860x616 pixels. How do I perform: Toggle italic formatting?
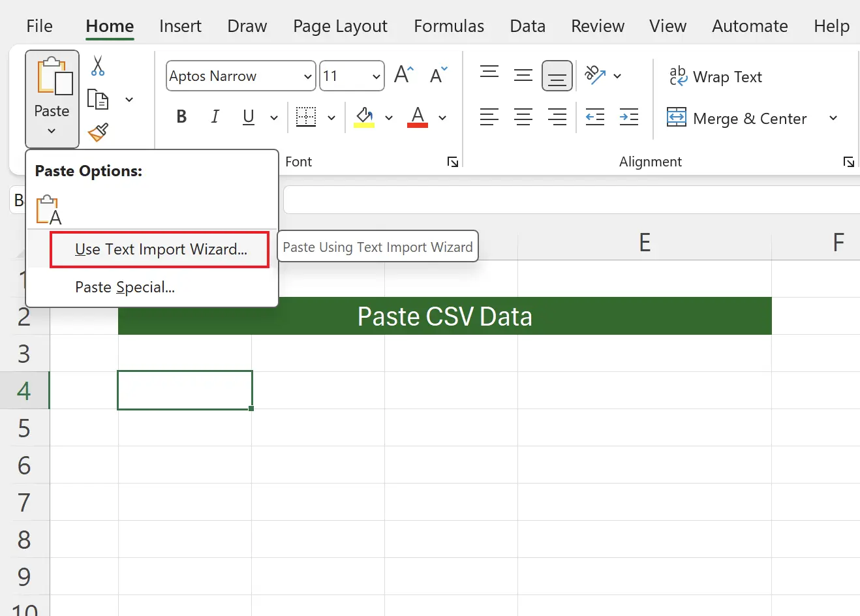coord(215,116)
